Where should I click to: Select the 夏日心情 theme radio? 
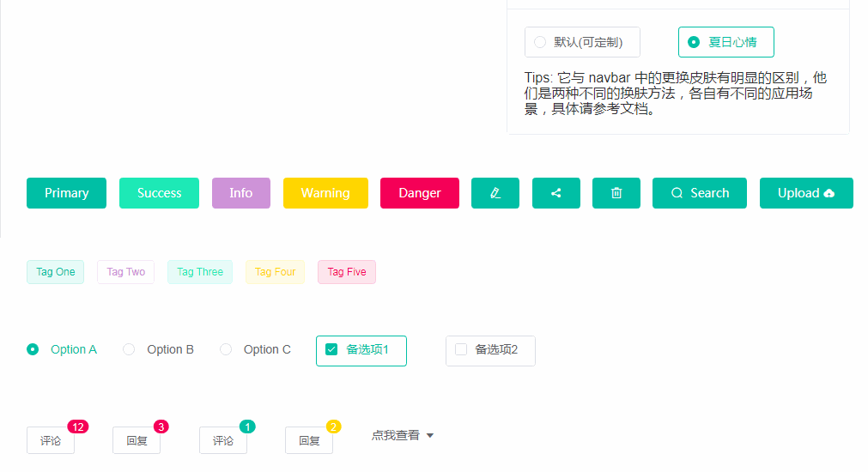(x=726, y=42)
